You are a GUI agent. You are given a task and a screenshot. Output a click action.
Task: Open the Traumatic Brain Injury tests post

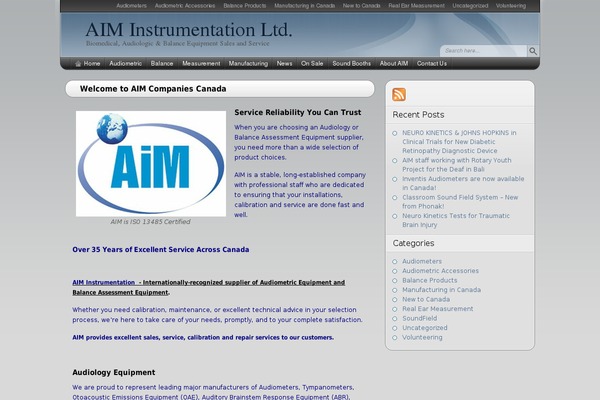[456, 220]
